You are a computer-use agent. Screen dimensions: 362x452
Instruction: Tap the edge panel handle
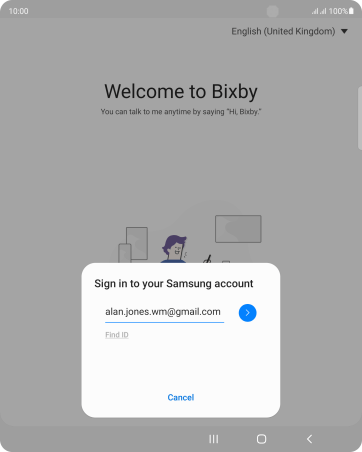pyautogui.click(x=360, y=118)
